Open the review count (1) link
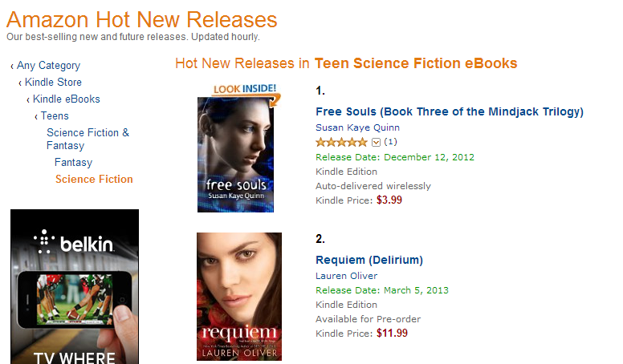Viewport: 623px width, 364px height. pos(391,142)
